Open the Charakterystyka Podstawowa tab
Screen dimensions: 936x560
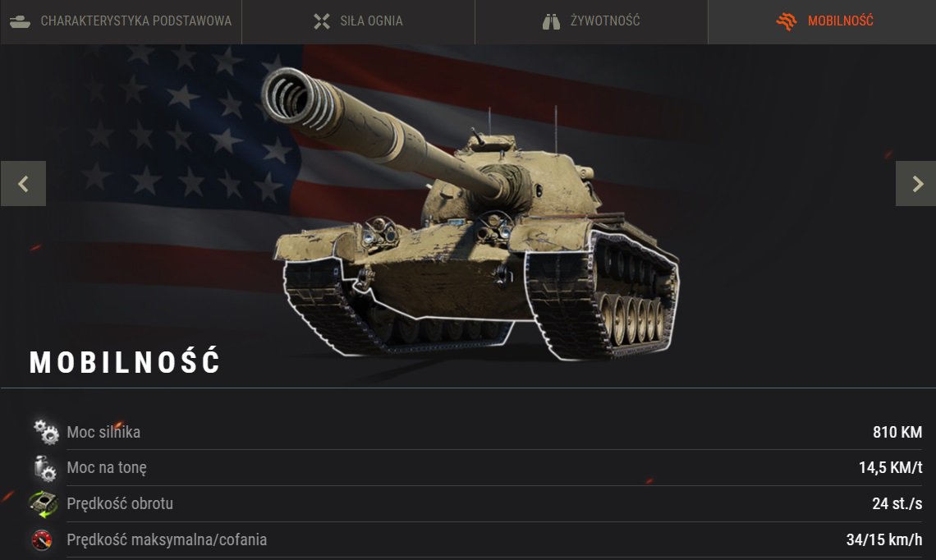pyautogui.click(x=121, y=21)
